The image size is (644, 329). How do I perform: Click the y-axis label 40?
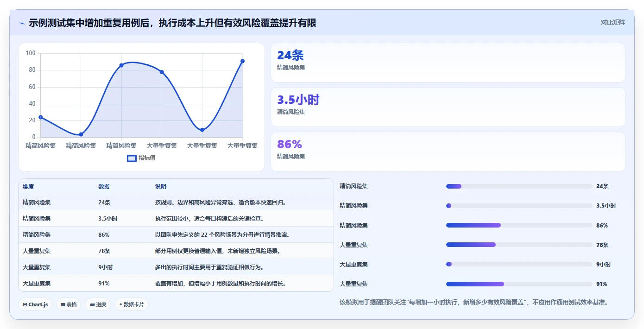pyautogui.click(x=32, y=103)
